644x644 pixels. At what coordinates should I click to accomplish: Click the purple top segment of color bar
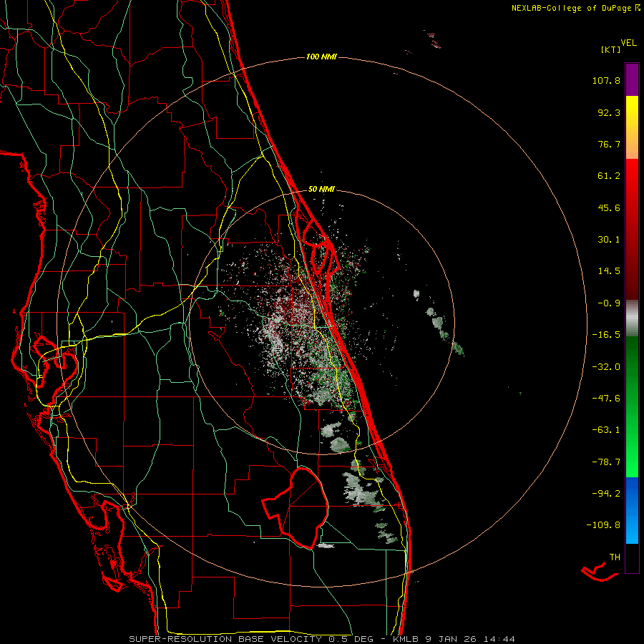click(632, 79)
